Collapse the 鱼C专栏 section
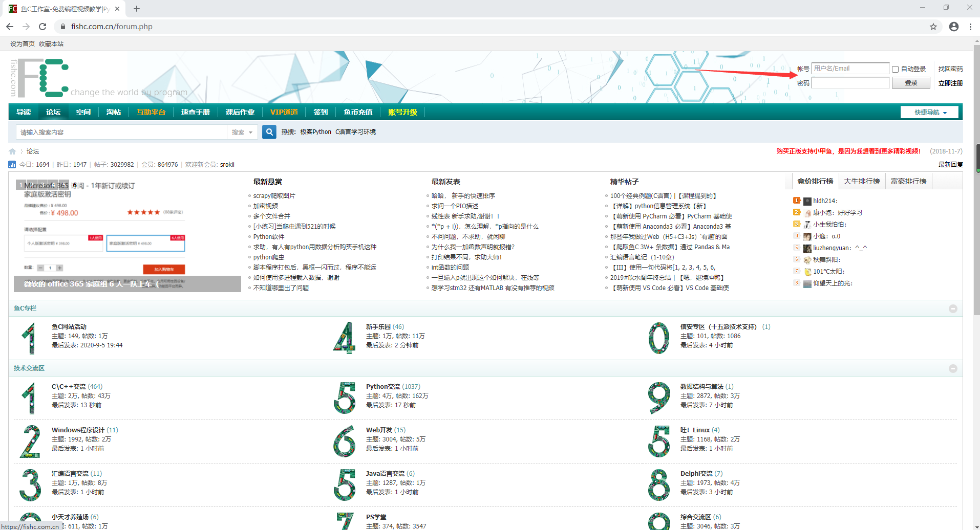Screen dimensions: 980x530 click(x=953, y=308)
